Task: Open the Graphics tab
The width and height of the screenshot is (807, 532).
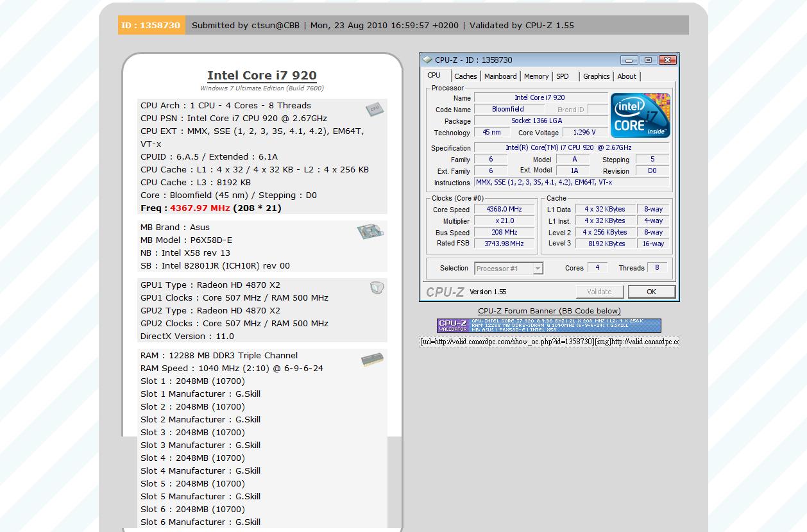Action: point(597,76)
